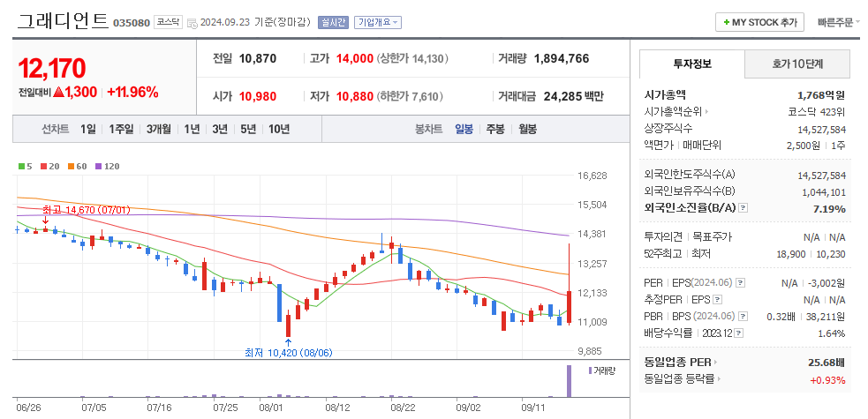
Task: Open the help icon next to PER EPS(2024.06)
Action: pyautogui.click(x=741, y=283)
